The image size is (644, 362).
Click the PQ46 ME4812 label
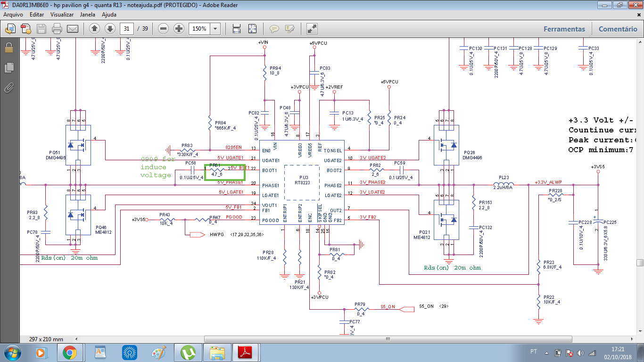104,229
